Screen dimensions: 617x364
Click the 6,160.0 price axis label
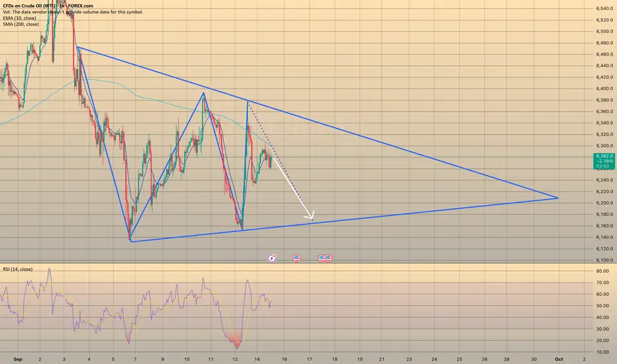coord(604,226)
